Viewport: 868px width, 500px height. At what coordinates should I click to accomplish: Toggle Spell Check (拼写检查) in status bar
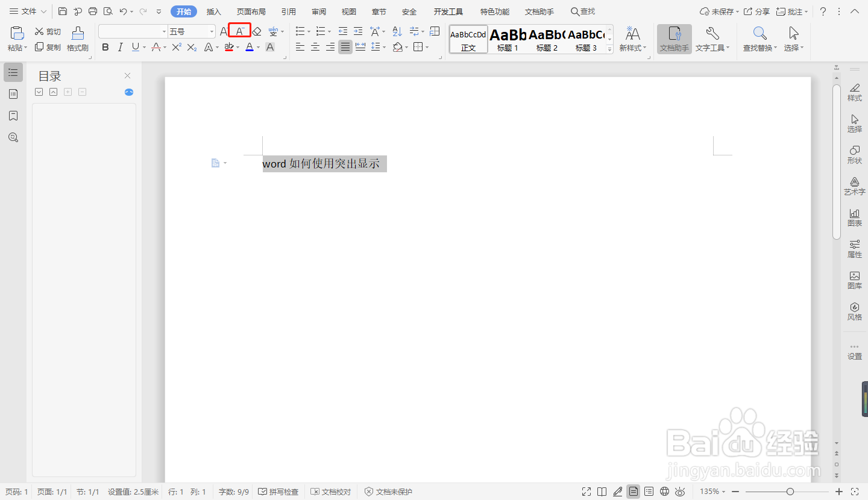278,492
